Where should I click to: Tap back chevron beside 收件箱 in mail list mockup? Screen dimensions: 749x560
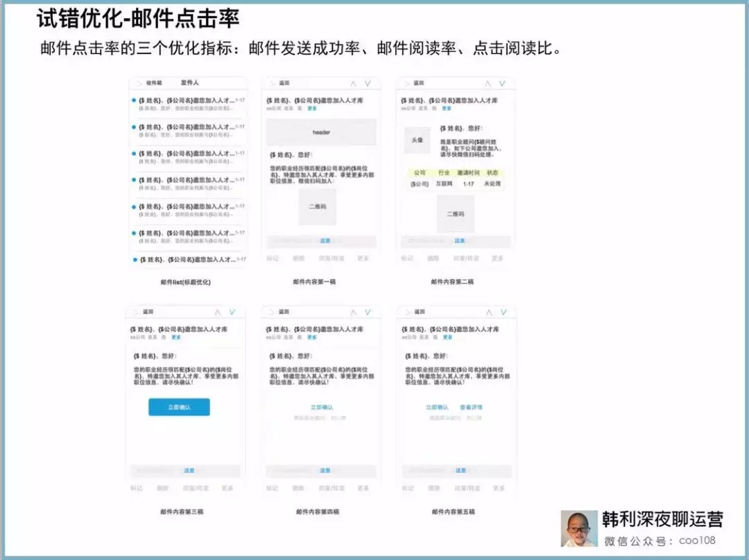[x=139, y=83]
